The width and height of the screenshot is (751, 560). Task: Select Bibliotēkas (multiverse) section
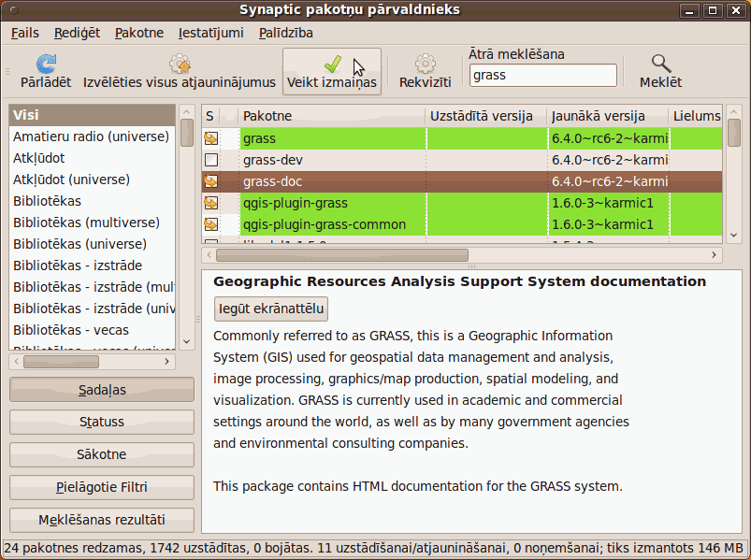92,223
